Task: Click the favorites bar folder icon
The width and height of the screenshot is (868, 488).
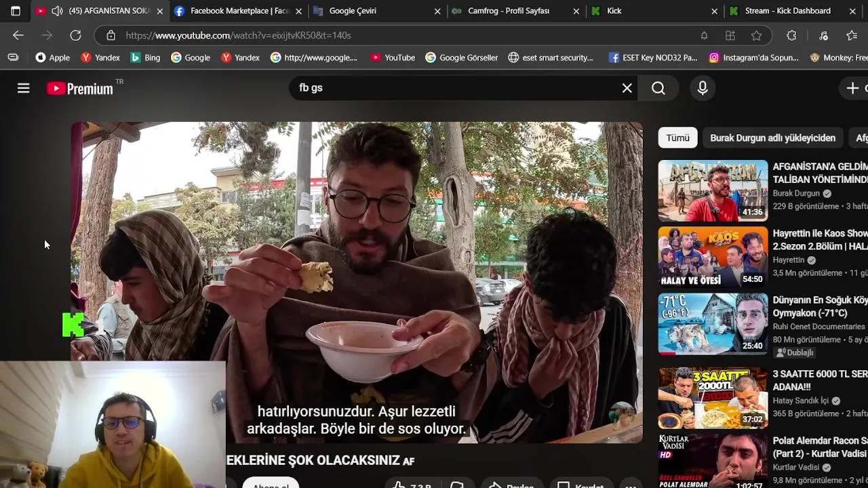Action: point(13,58)
